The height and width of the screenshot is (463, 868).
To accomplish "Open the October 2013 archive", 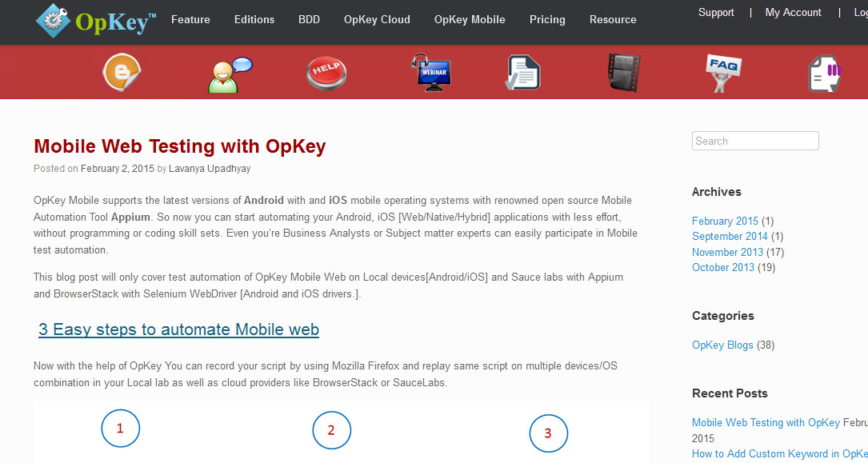I will (x=723, y=267).
